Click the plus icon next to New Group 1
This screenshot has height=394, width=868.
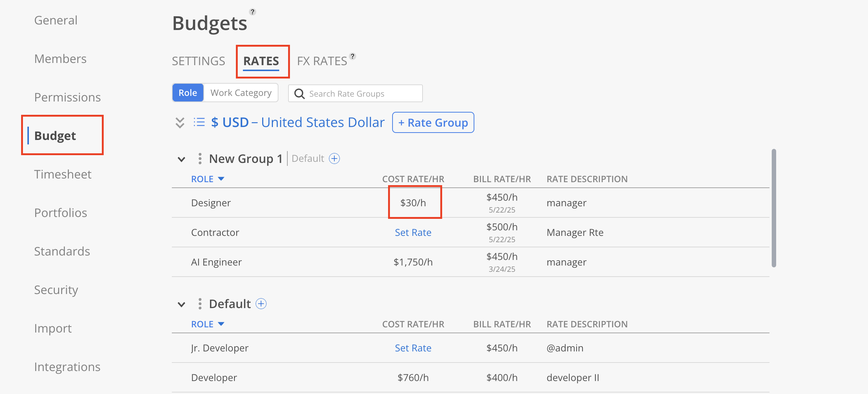[x=334, y=159]
